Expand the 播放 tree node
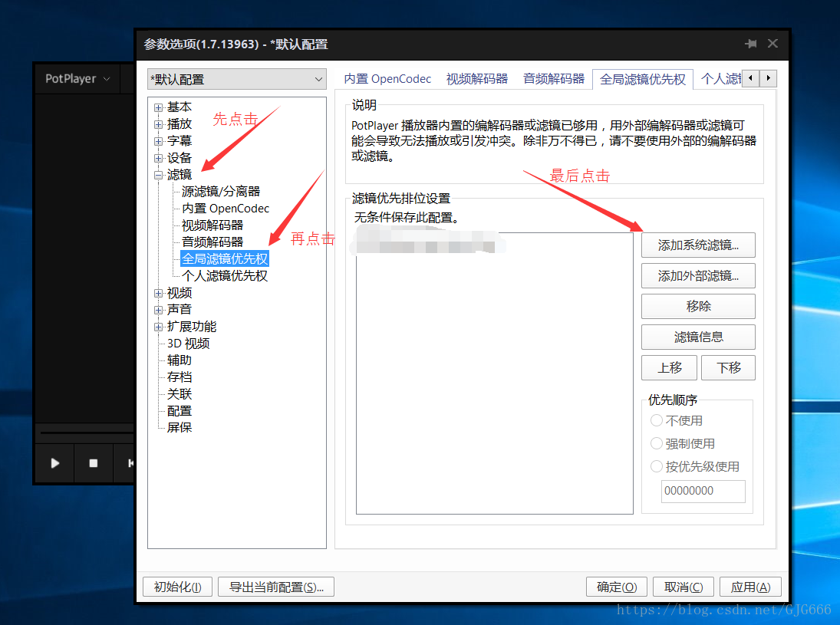The width and height of the screenshot is (840, 625). pos(158,124)
